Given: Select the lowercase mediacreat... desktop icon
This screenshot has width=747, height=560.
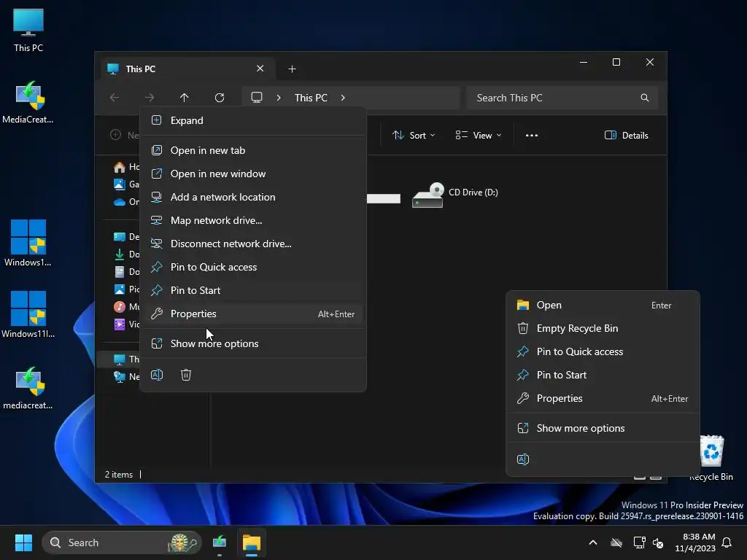Looking at the screenshot, I should (x=28, y=388).
